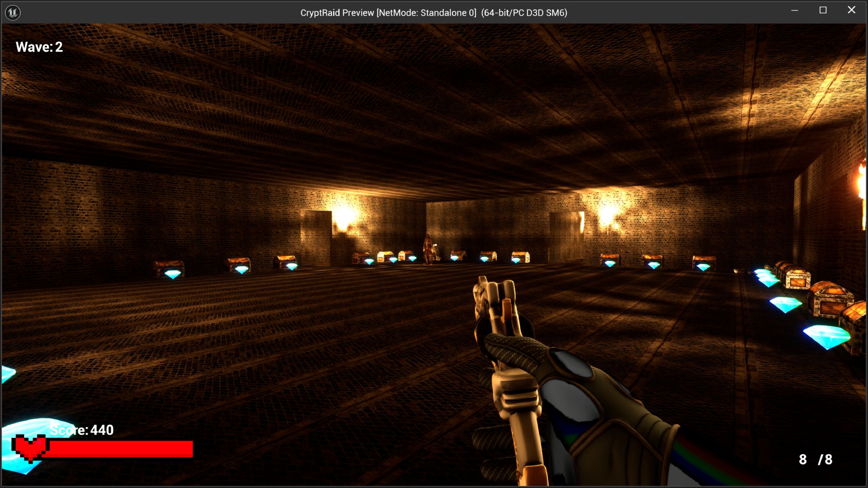Minimize the CryptRaid Preview window
Viewport: 868px width, 488px height.
pos(795,10)
